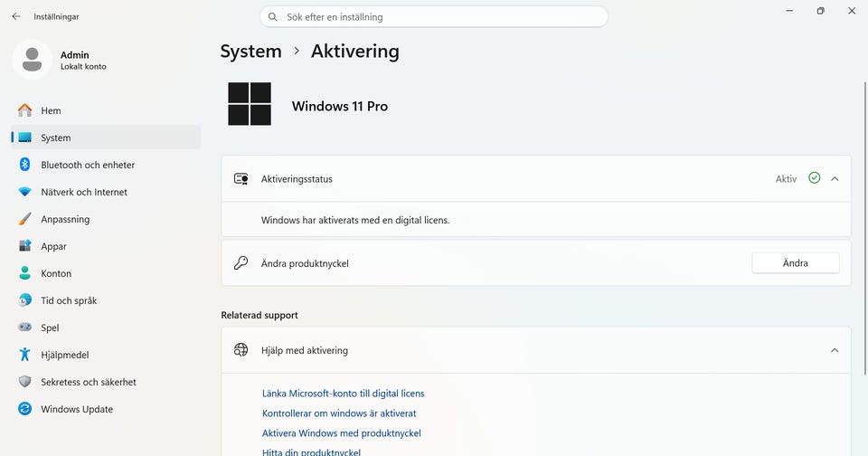Open Länka Microsoft-konto till digital licens link
The height and width of the screenshot is (456, 868).
pos(344,394)
